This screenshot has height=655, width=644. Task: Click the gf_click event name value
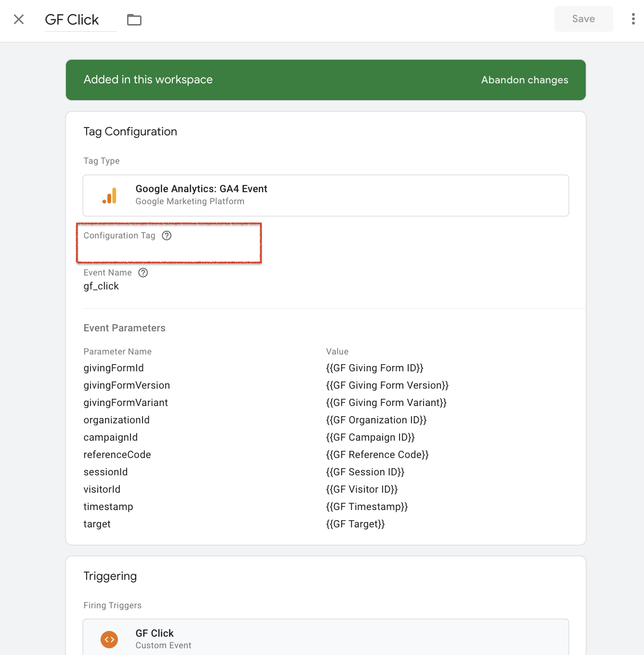101,286
